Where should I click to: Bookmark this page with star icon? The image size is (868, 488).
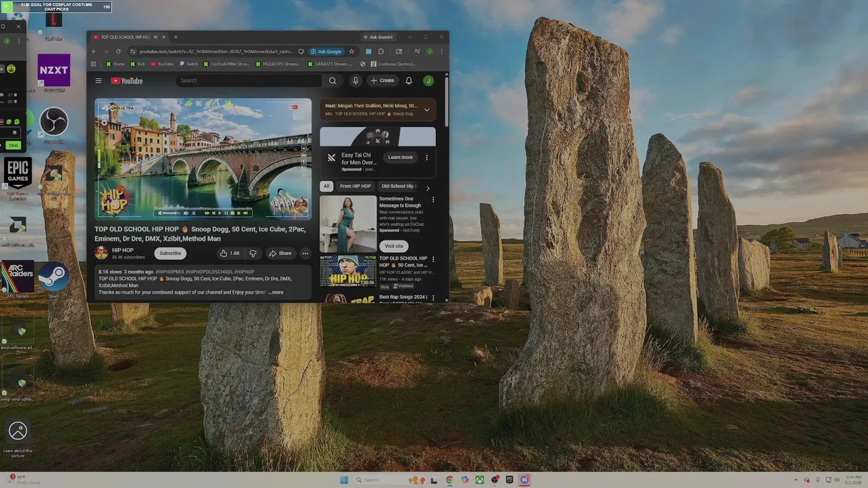click(351, 52)
